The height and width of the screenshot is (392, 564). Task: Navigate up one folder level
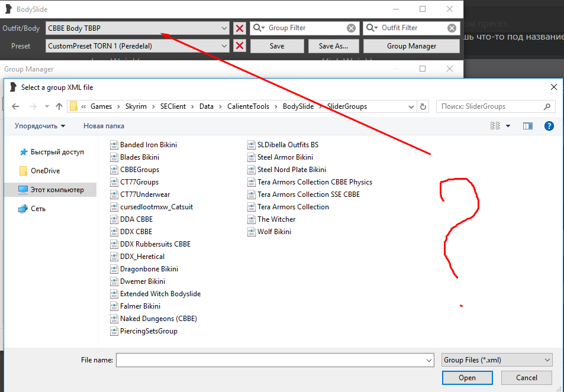[x=59, y=106]
